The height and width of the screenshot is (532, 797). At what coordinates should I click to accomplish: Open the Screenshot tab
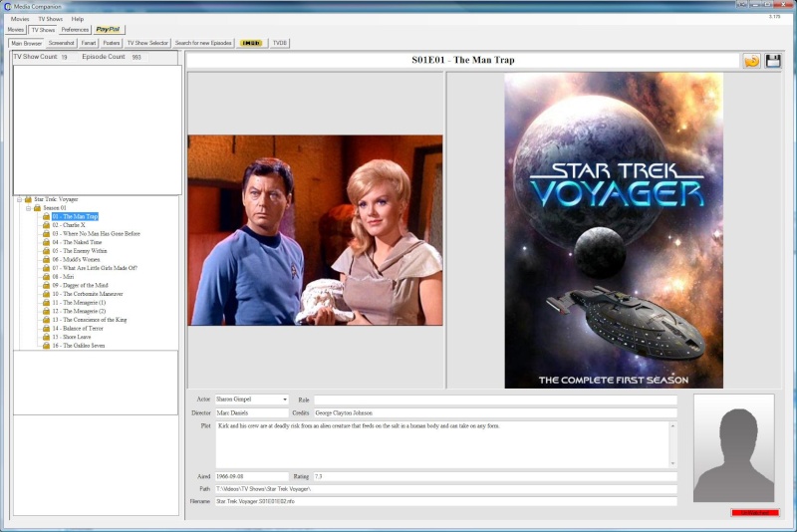point(61,43)
